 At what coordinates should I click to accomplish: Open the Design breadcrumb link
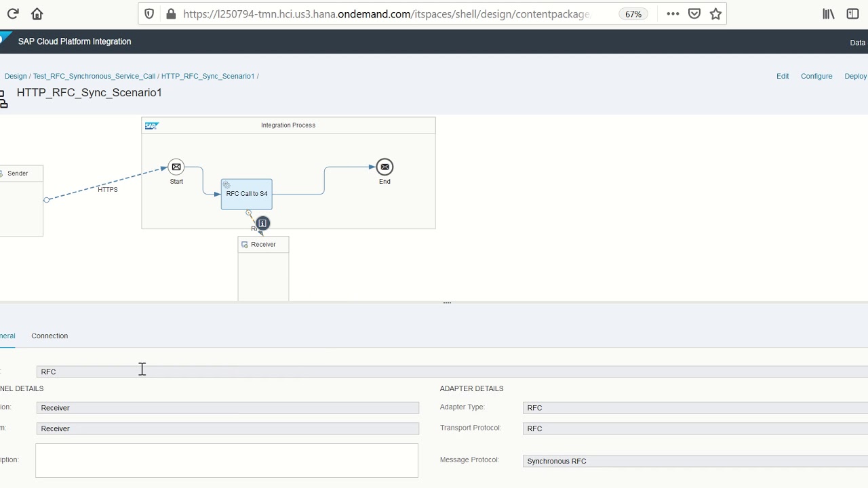coord(16,76)
